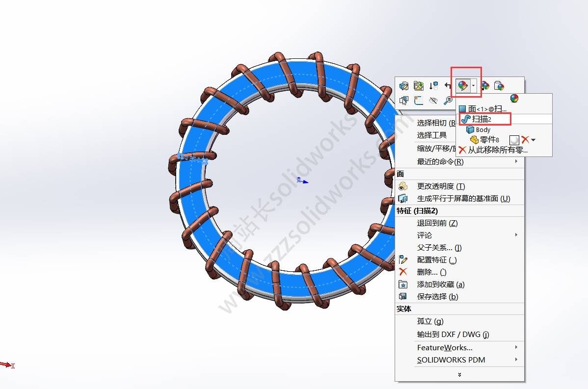Click 更改透明度 menu entry
This screenshot has width=588, height=389.
[440, 186]
